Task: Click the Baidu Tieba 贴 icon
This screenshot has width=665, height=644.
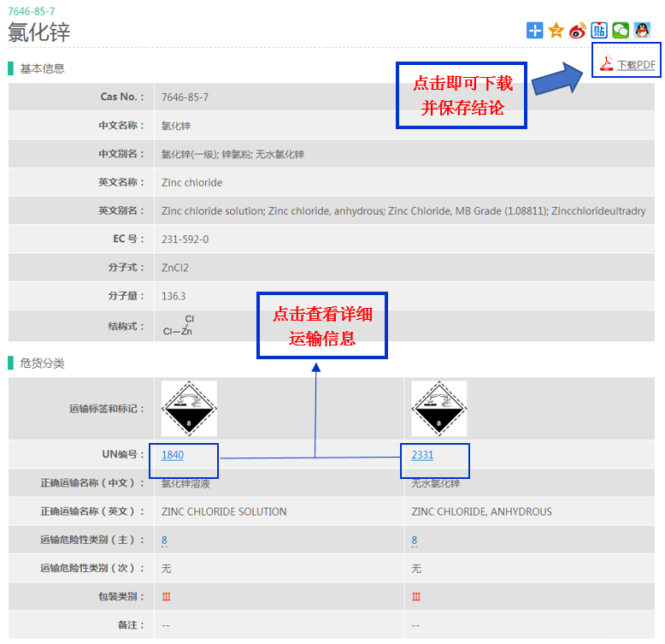Action: click(599, 31)
